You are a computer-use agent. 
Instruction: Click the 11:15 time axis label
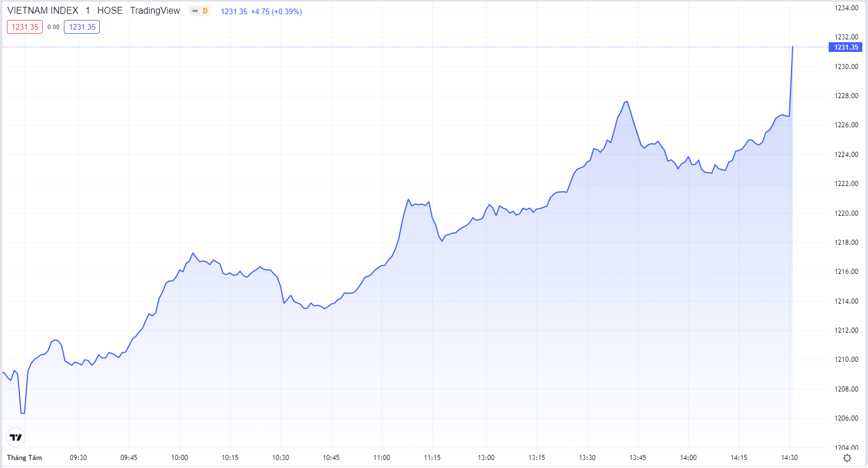(x=432, y=458)
